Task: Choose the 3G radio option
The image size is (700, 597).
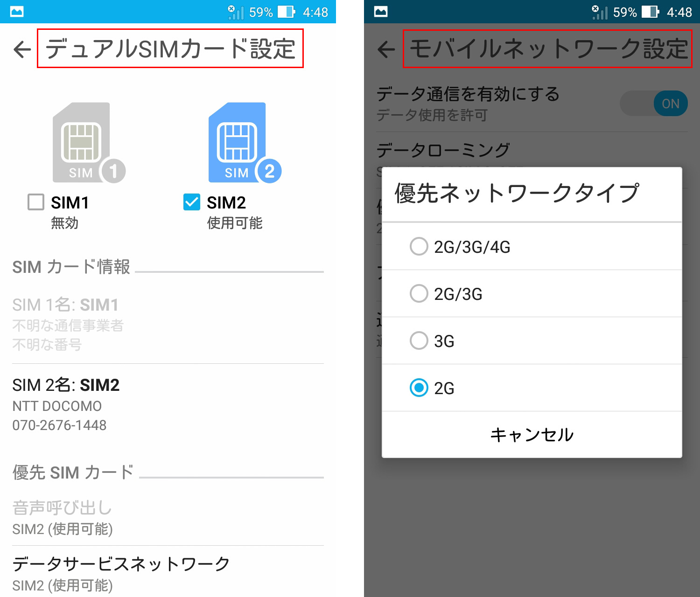Action: [x=532, y=340]
